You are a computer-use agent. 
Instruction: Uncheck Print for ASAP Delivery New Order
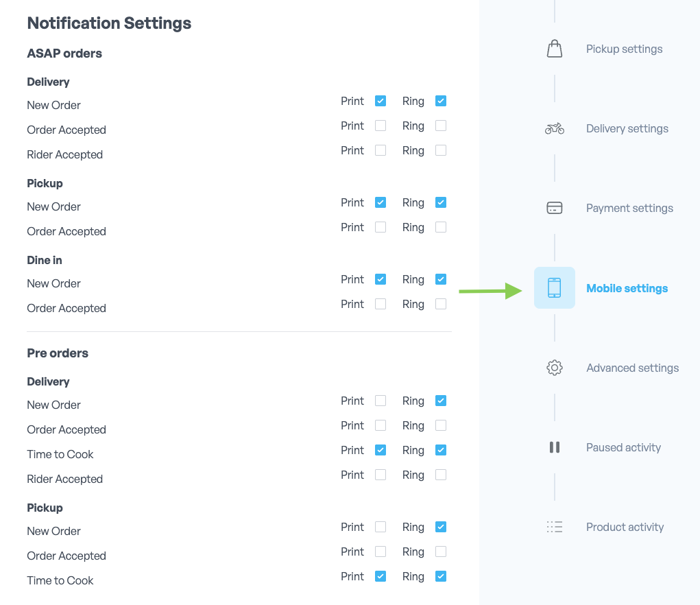pos(381,101)
